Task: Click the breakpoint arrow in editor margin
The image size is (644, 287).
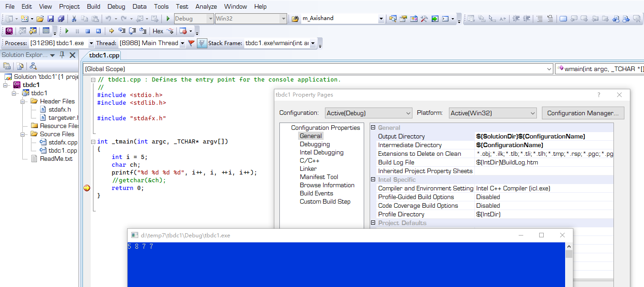Action: 87,188
